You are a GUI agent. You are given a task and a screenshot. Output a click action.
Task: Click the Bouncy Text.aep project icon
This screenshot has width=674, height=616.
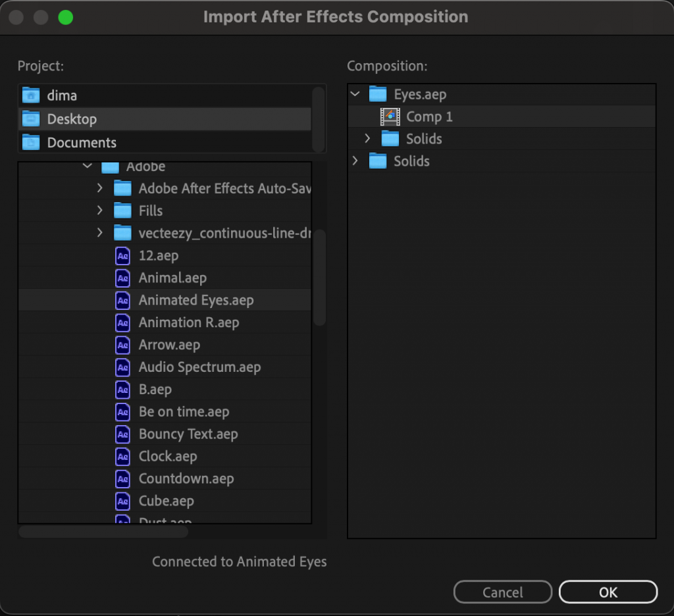click(x=122, y=434)
